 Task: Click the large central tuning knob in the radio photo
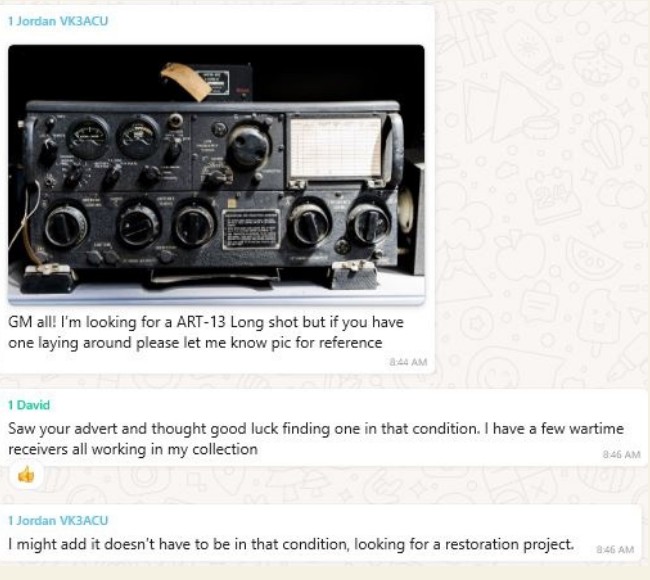[x=248, y=145]
